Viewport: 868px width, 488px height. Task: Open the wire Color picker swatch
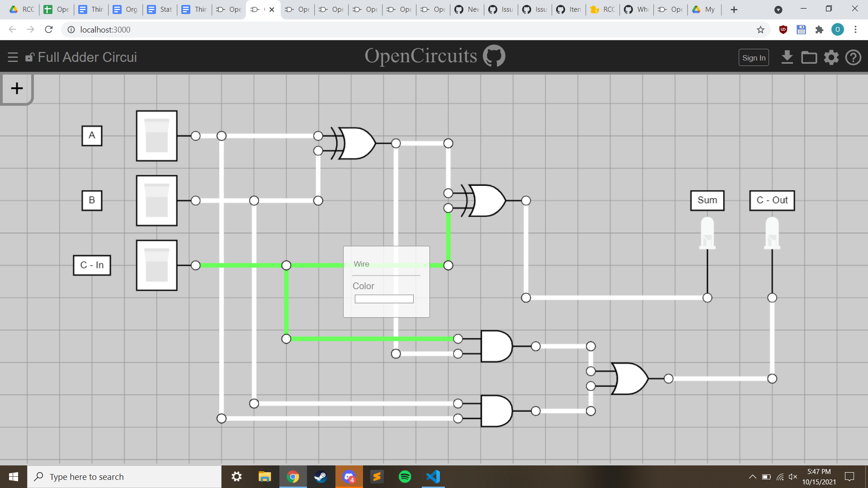point(384,299)
